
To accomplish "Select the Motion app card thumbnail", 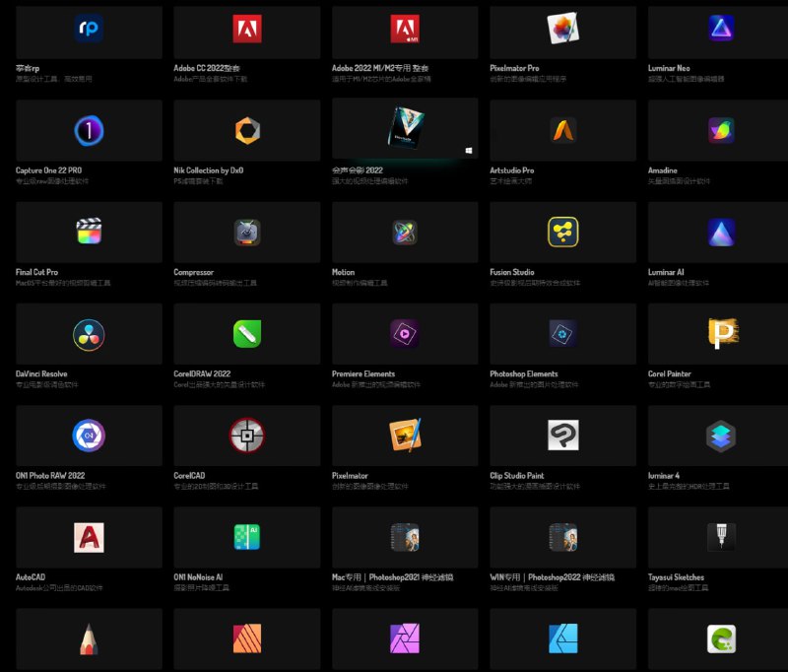I will pyautogui.click(x=405, y=232).
